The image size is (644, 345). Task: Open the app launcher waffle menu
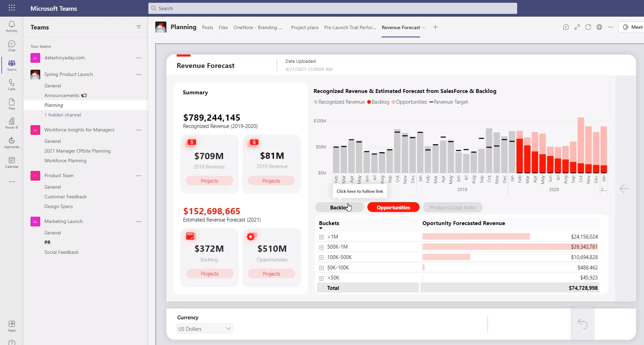click(x=12, y=8)
